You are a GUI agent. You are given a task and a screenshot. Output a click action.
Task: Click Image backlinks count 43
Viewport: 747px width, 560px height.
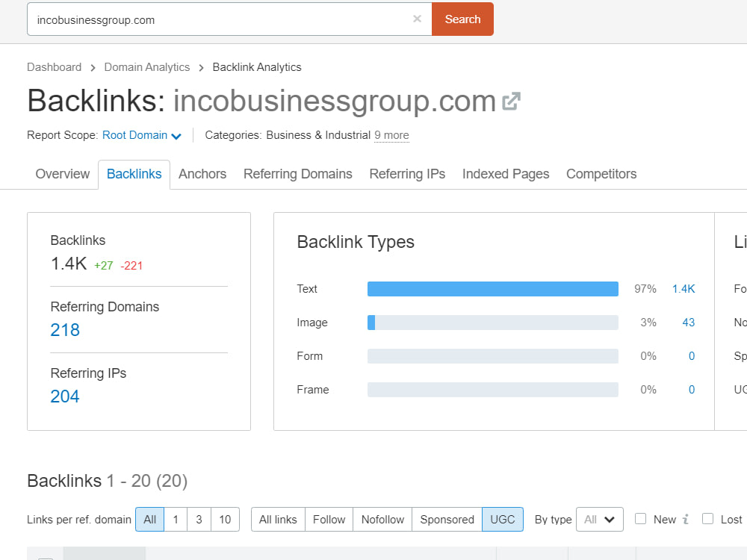(689, 323)
